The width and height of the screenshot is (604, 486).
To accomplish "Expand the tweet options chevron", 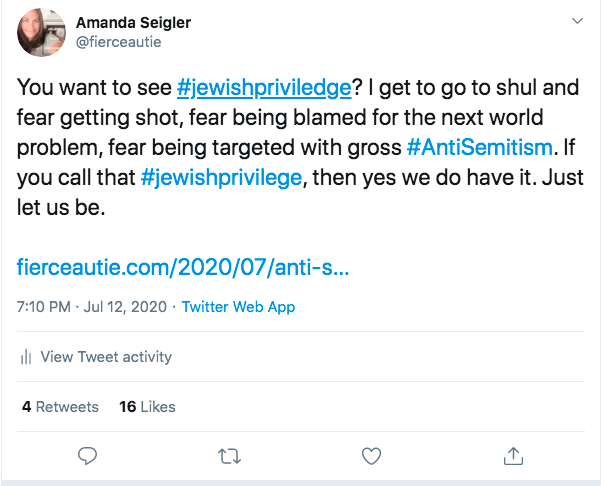I will (x=576, y=21).
